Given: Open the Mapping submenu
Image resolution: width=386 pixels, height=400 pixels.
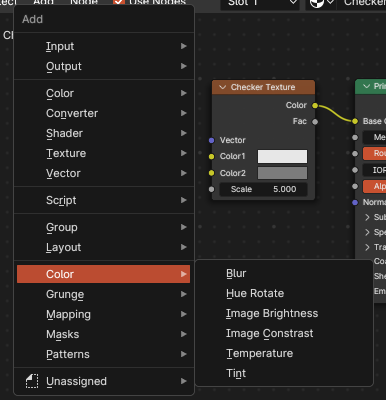Looking at the screenshot, I should [x=103, y=314].
